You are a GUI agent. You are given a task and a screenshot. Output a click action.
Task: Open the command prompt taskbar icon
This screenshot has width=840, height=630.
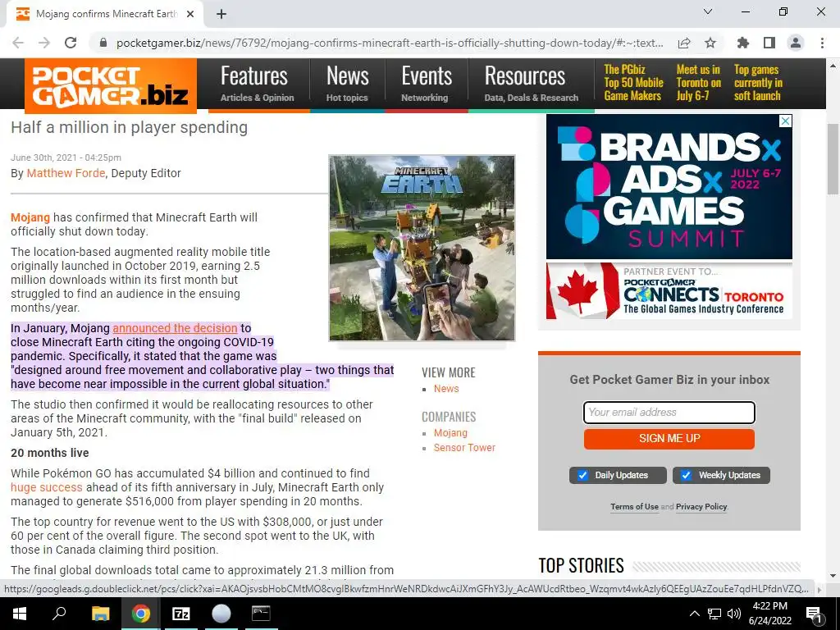click(x=261, y=614)
